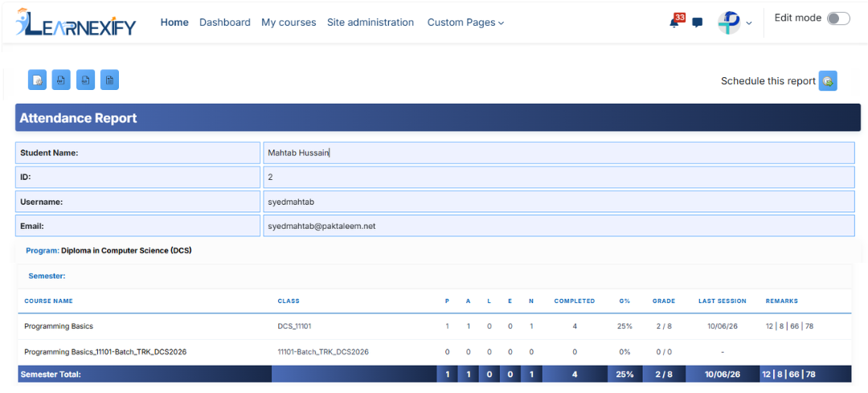Click the document-with-gear export icon

pyautogui.click(x=37, y=80)
